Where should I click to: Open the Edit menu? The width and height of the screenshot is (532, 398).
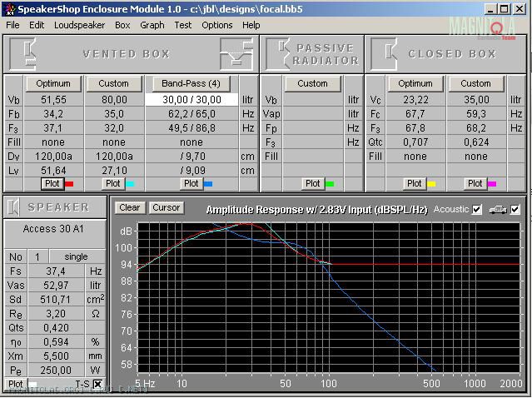pos(37,25)
